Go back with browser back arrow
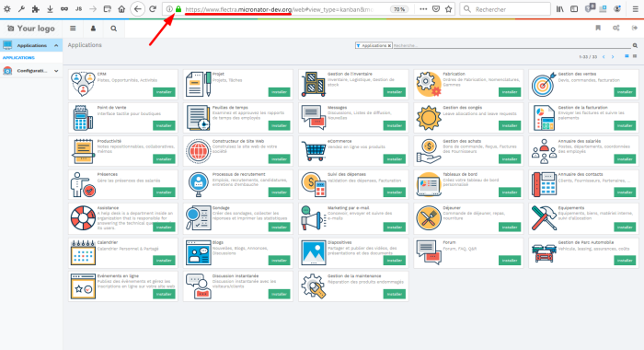Viewport: 644px width, 350px height. (x=138, y=9)
